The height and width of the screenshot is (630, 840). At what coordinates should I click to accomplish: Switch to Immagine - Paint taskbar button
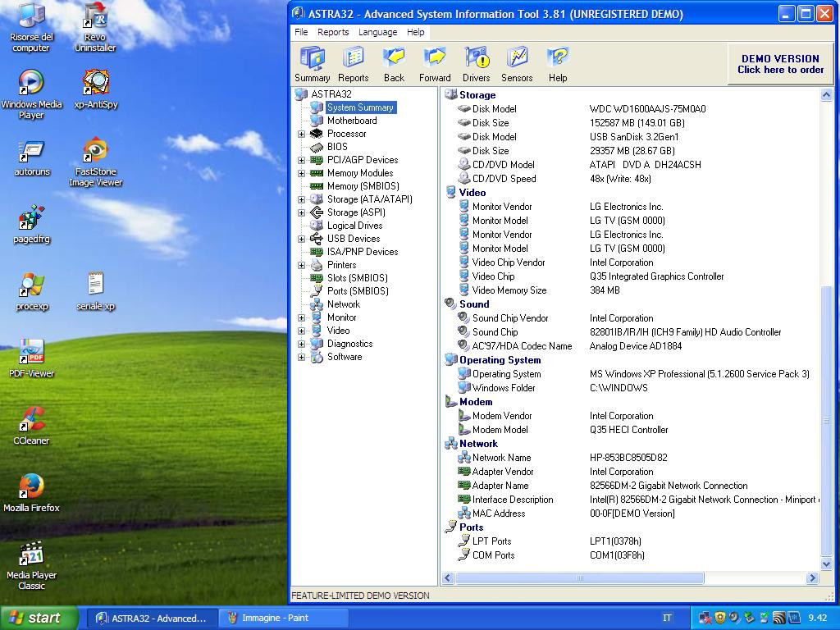[274, 618]
